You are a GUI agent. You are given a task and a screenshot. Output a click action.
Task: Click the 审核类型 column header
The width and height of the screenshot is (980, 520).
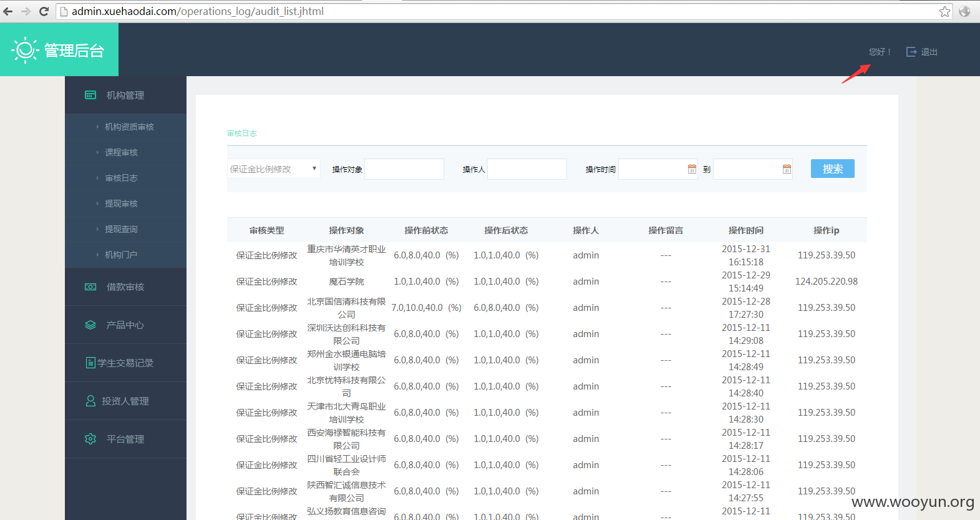click(x=267, y=230)
